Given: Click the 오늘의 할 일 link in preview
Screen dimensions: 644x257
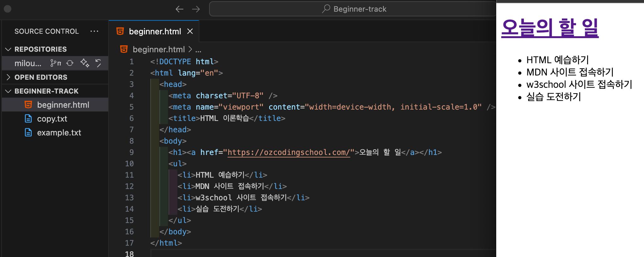Looking at the screenshot, I should 550,28.
